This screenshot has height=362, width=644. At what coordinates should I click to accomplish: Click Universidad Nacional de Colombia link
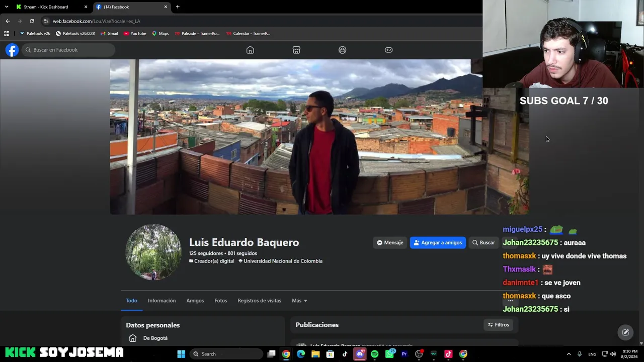[x=283, y=261]
